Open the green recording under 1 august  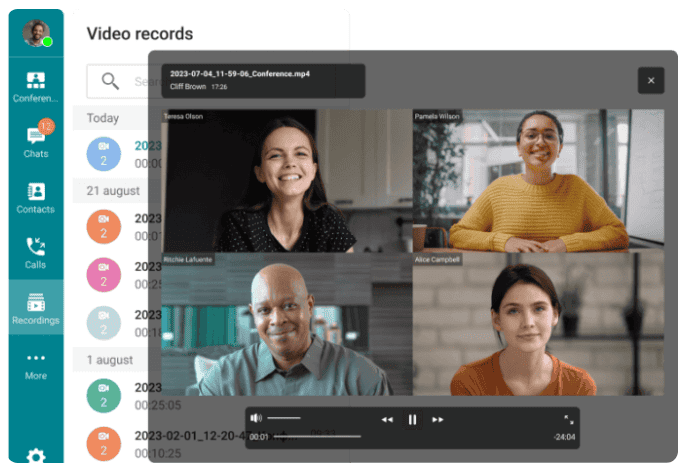[103, 396]
